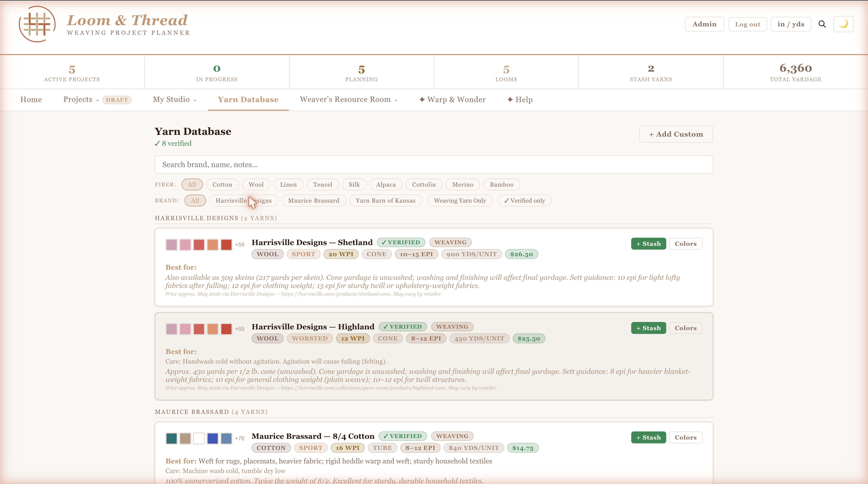Viewport: 868px width, 484px height.
Task: Focus the yarn search field
Action: [434, 165]
